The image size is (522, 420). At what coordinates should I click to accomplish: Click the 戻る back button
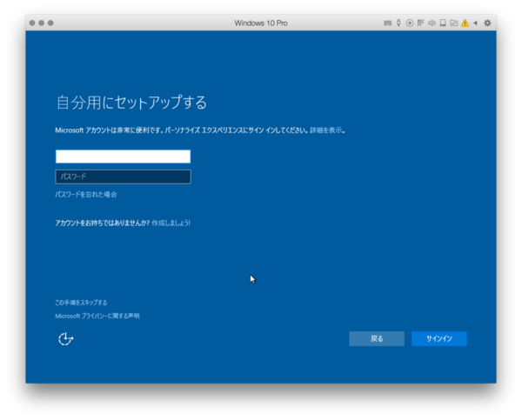377,339
